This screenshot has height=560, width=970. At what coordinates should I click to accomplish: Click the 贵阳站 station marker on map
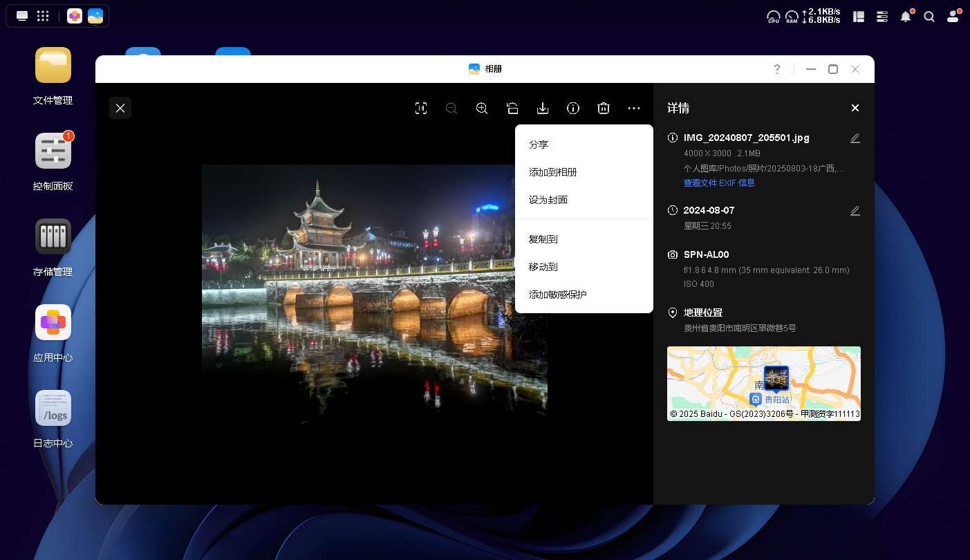(x=756, y=400)
